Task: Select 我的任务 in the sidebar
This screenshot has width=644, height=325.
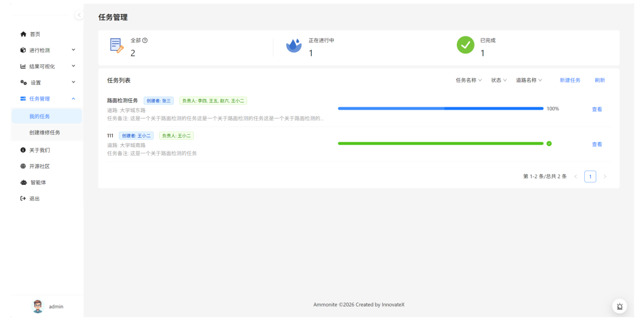Action: [x=47, y=116]
